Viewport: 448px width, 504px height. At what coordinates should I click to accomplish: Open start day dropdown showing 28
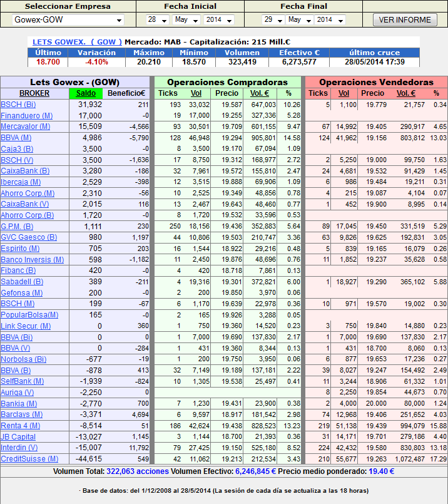coord(157,20)
